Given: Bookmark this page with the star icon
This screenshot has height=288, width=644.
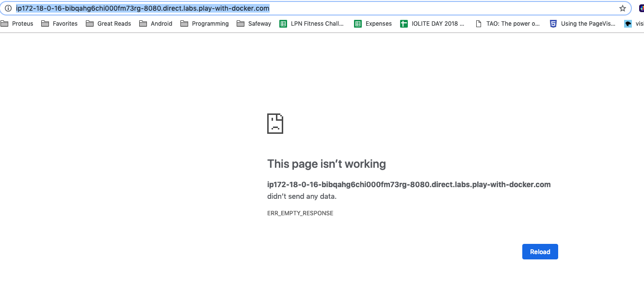Looking at the screenshot, I should pos(623,8).
